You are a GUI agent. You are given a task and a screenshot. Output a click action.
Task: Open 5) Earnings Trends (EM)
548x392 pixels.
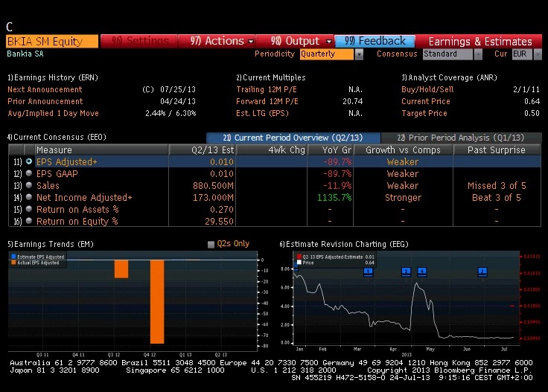pyautogui.click(x=51, y=244)
